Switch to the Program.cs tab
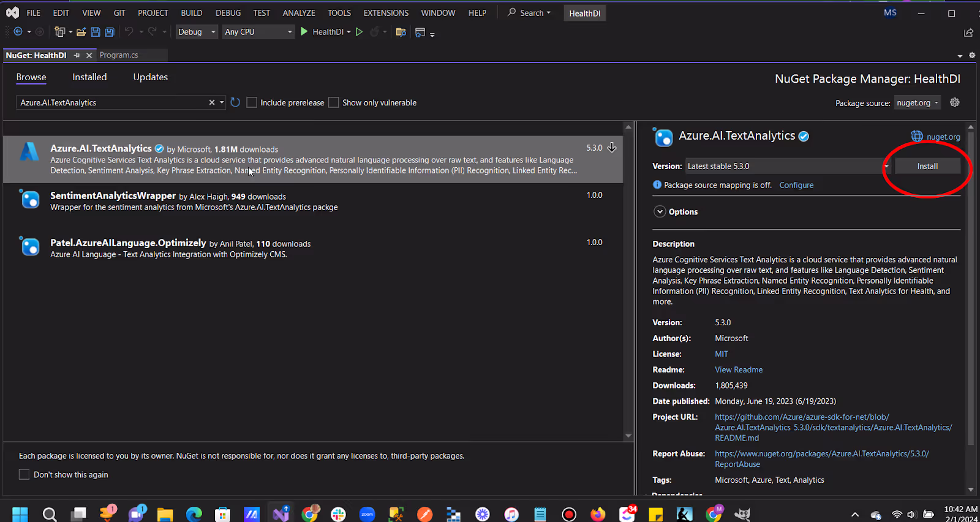Viewport: 980px width, 522px height. 119,55
